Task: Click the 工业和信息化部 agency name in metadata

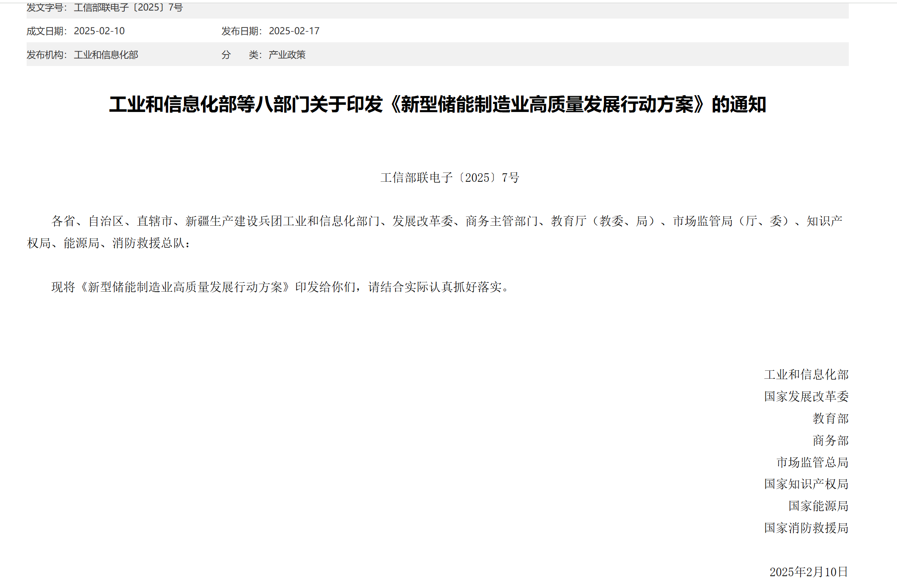Action: (x=107, y=55)
